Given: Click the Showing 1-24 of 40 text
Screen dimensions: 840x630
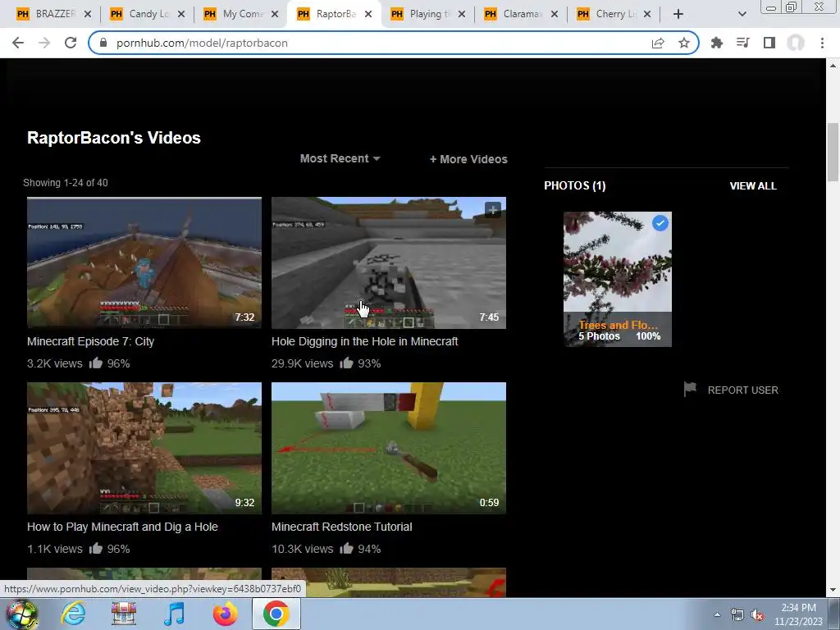Looking at the screenshot, I should click(66, 183).
